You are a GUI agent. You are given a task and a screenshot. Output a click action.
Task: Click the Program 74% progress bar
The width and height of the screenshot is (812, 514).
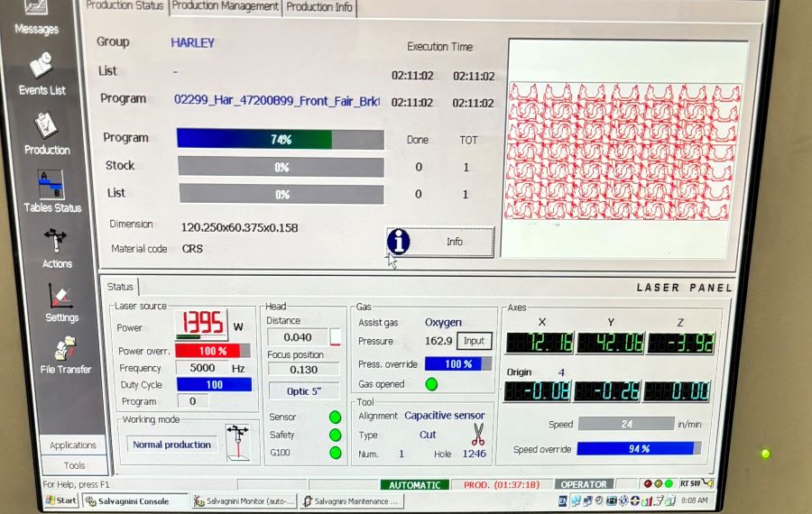pyautogui.click(x=281, y=139)
